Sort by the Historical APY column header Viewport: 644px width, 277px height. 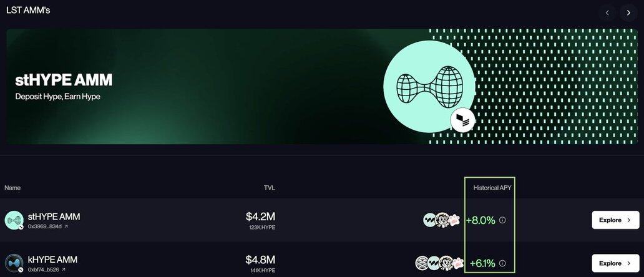tap(493, 188)
